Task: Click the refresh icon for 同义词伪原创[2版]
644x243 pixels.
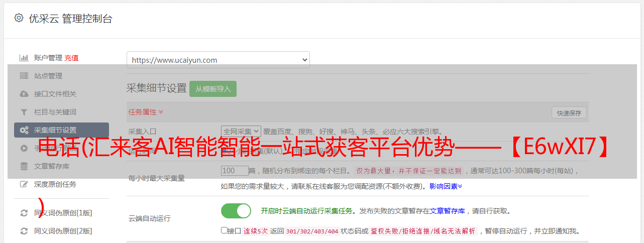Action: 24,231
